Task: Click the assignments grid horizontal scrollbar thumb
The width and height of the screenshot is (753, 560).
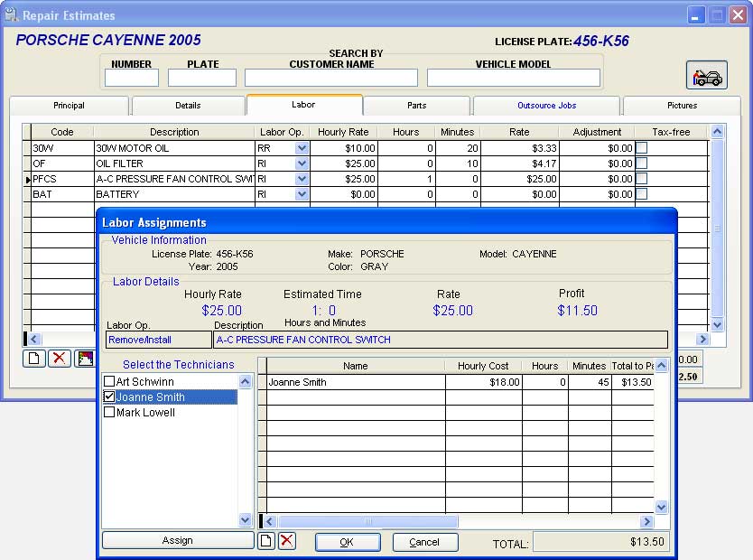Action: point(368,521)
